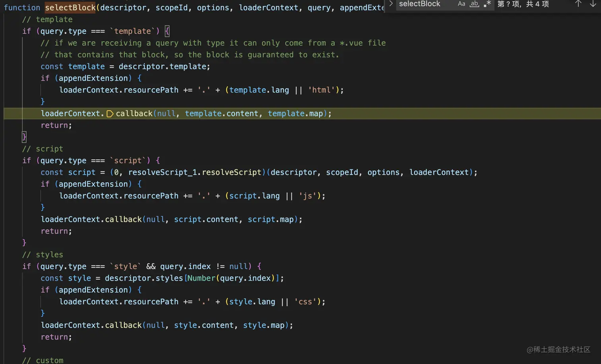The width and height of the screenshot is (601, 364).
Task: Click comment 'that contains that block'
Action: tap(190, 55)
